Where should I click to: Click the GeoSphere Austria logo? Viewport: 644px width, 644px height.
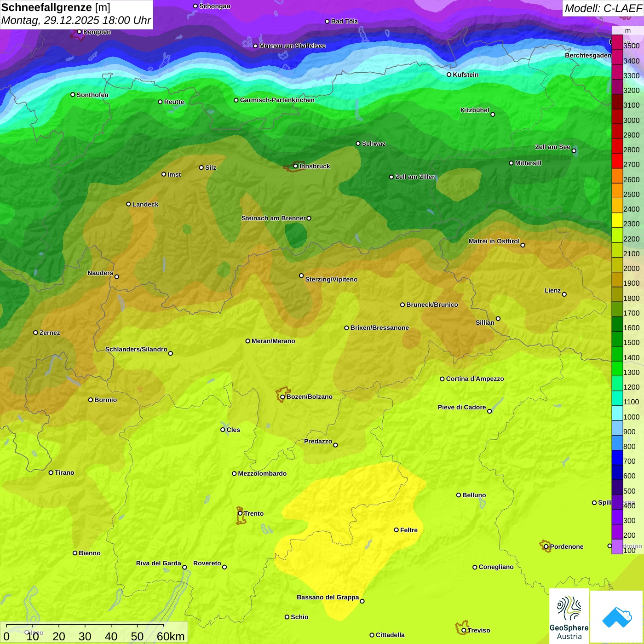(x=569, y=616)
